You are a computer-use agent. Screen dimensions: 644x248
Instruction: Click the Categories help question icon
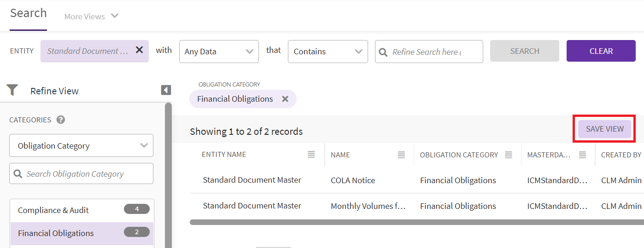pyautogui.click(x=61, y=120)
